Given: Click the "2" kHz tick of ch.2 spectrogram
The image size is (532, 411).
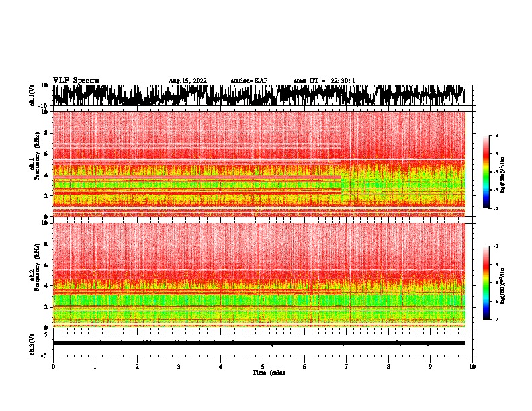Looking at the screenshot, I should pos(46,307).
